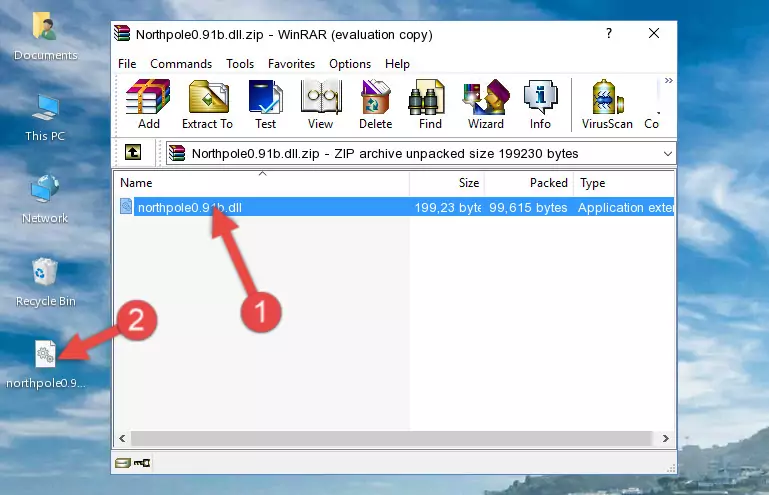This screenshot has width=769, height=495.
Task: Launch the Wizard tool
Action: pyautogui.click(x=486, y=104)
